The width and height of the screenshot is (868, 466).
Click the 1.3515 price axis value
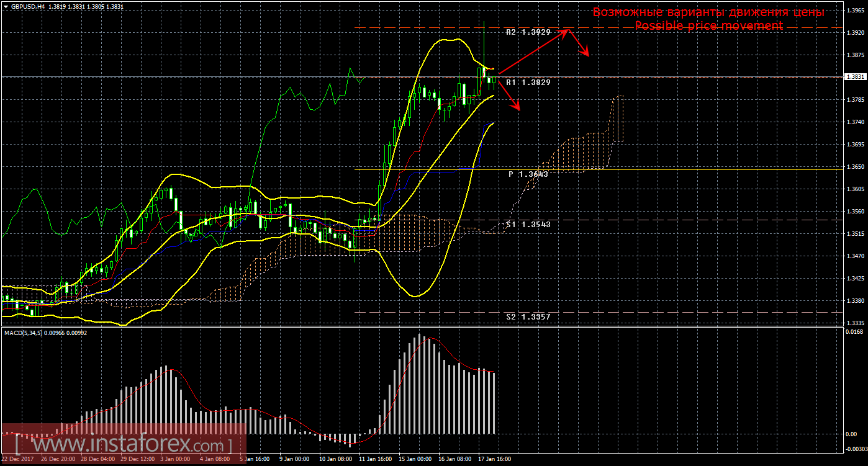coord(854,233)
